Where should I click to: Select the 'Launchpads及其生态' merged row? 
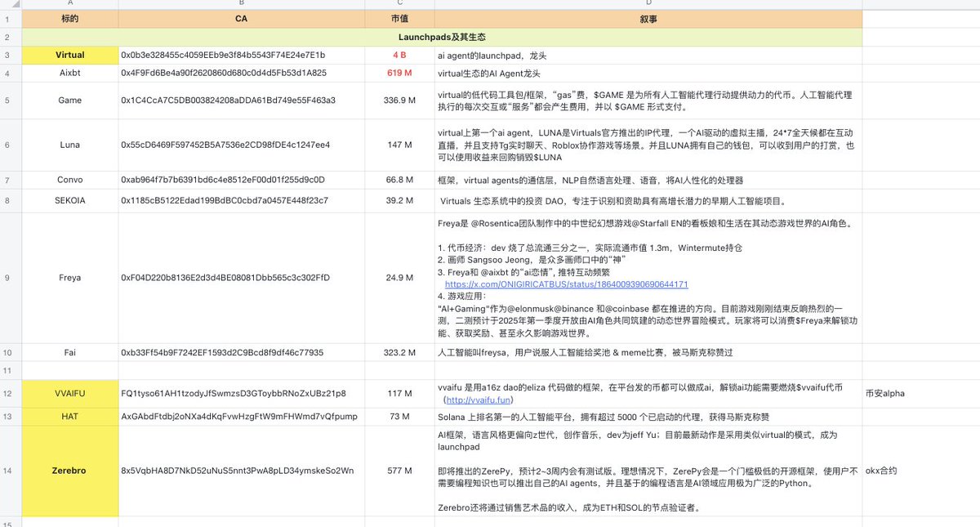click(442, 37)
